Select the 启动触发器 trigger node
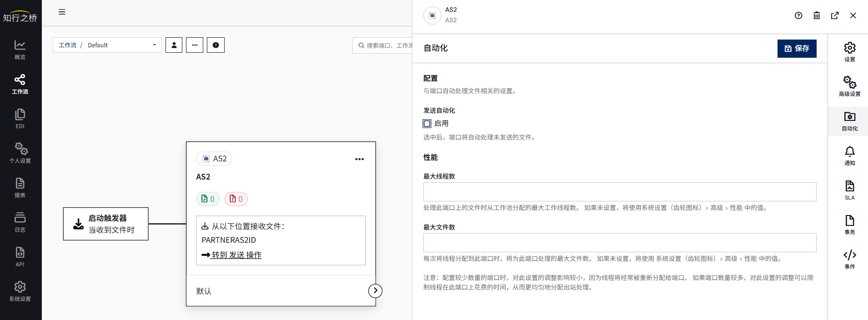Viewport: 868px width, 320px height. 105,224
